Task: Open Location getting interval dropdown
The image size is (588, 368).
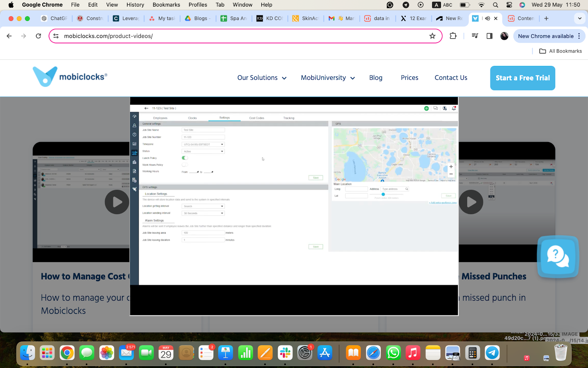Action: tap(203, 206)
